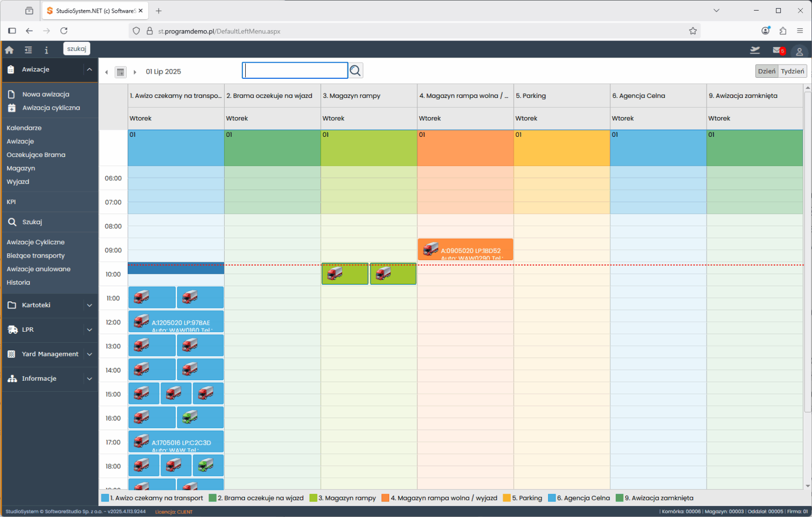Click the calendar search input field
This screenshot has height=517, width=812.
[295, 71]
